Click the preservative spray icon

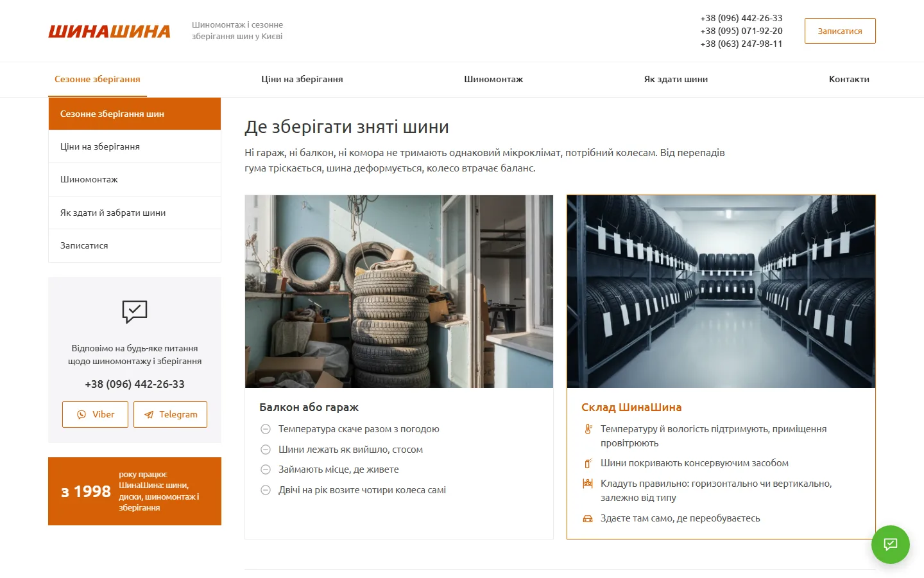coord(588,463)
